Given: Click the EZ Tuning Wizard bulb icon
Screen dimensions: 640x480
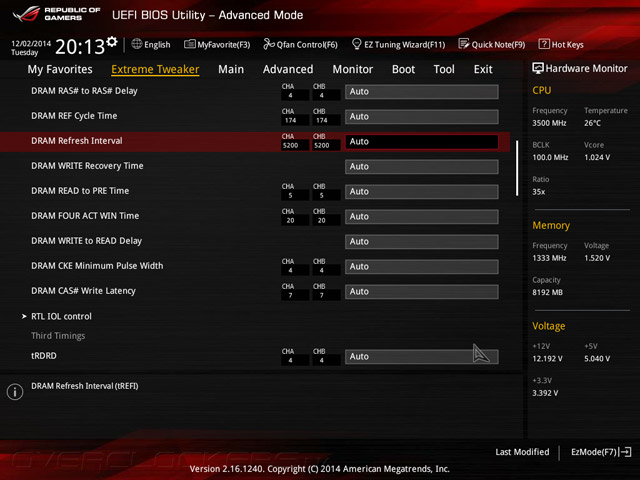Looking at the screenshot, I should [356, 44].
